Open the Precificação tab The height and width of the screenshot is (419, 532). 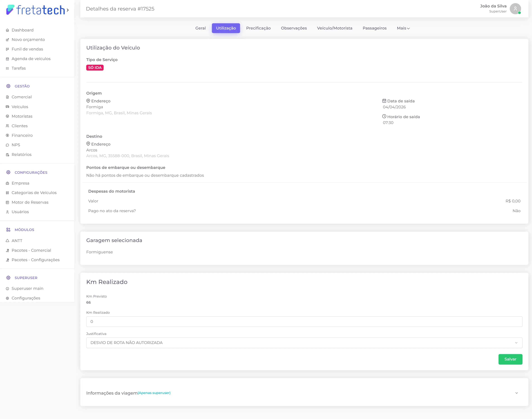point(258,28)
